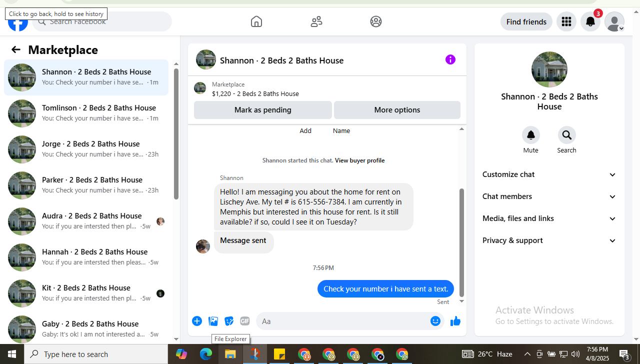Click the More options button
The width and height of the screenshot is (640, 364).
click(397, 110)
